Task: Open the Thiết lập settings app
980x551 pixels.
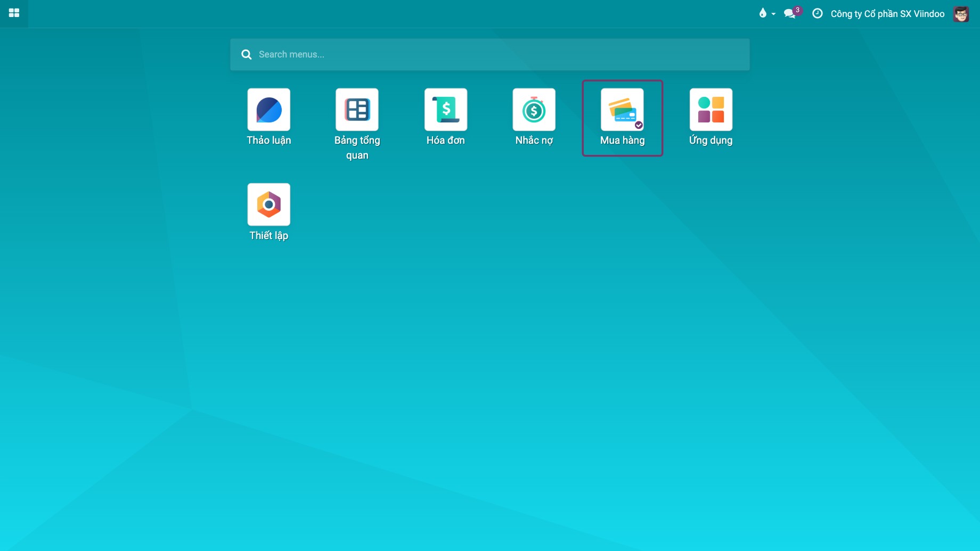Action: pyautogui.click(x=268, y=204)
